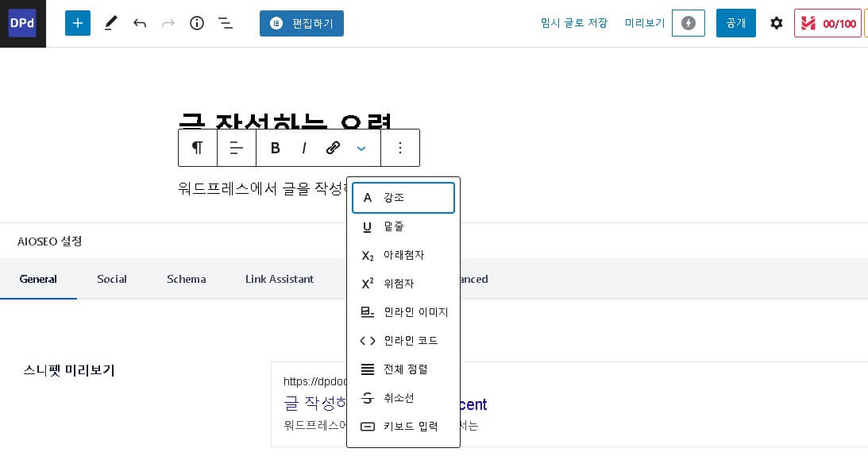Screen dimensions: 868x460
Task: Apply 아래첨자 subscript formatting
Action: coord(403,255)
